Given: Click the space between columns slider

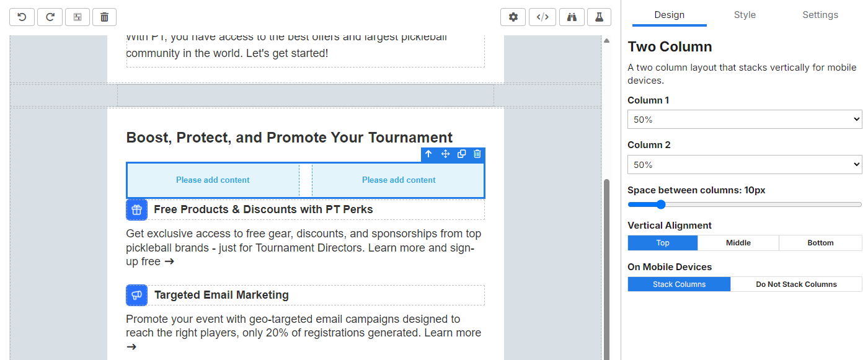Looking at the screenshot, I should click(x=745, y=204).
